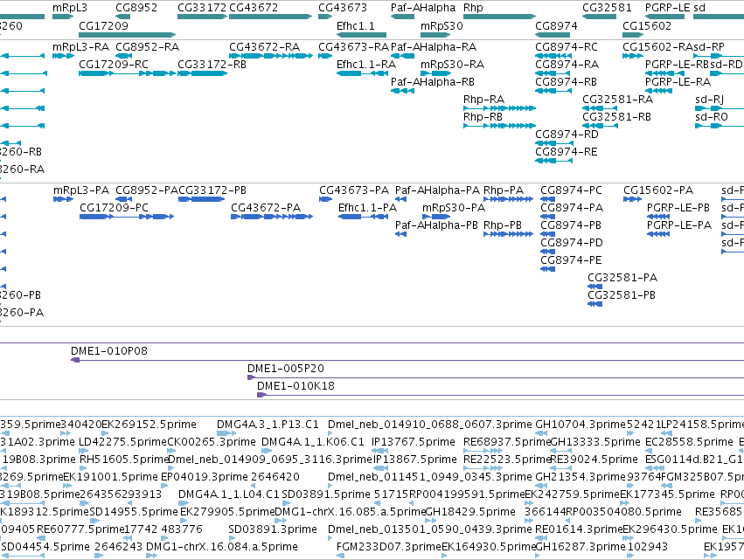Screen dimensions: 744x560
Task: Select the CG43672 gene label in top track
Action: (x=254, y=8)
